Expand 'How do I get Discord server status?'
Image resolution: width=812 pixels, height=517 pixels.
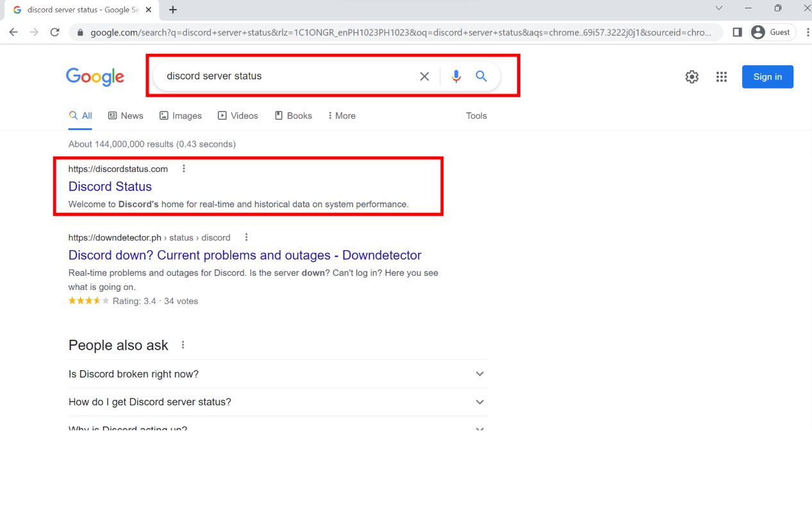point(278,402)
